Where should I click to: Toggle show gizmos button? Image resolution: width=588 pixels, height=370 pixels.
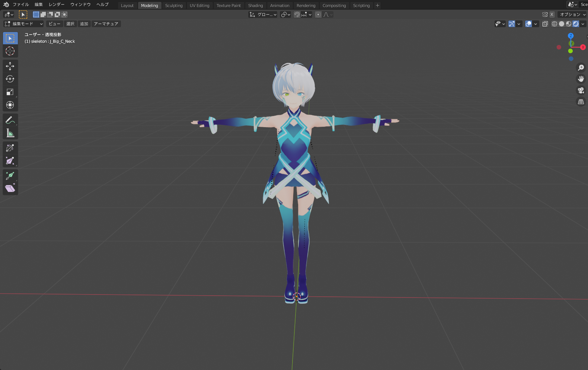512,24
